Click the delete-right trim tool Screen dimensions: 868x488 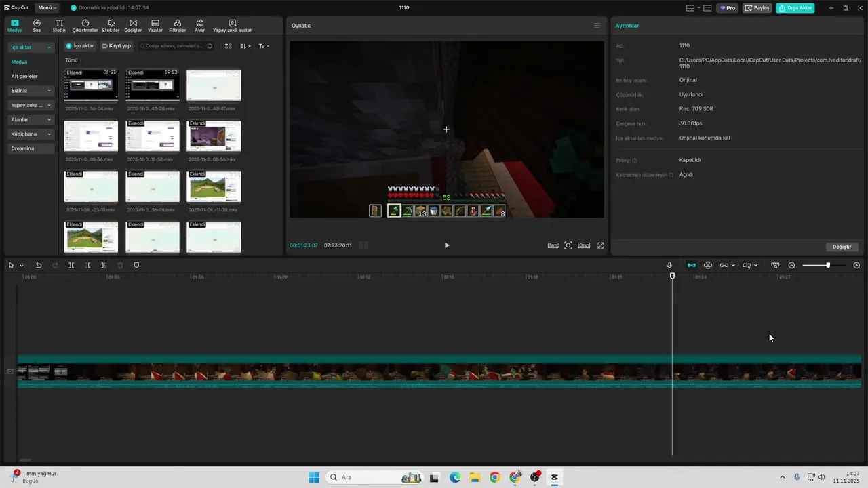pos(104,265)
